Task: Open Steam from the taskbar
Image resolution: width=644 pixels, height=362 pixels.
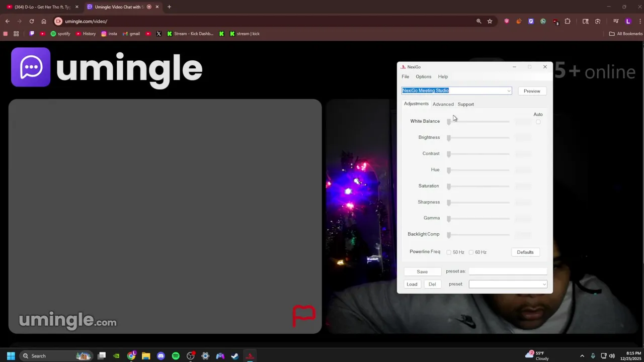Action: pos(234,356)
